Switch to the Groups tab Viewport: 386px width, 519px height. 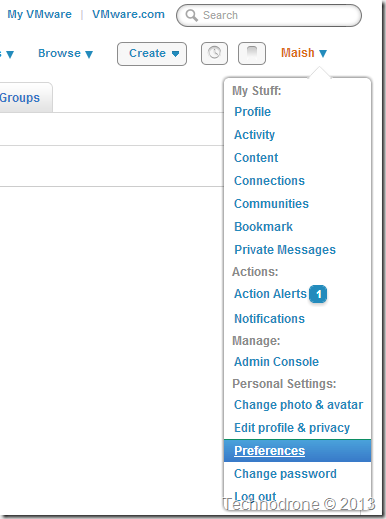click(20, 98)
